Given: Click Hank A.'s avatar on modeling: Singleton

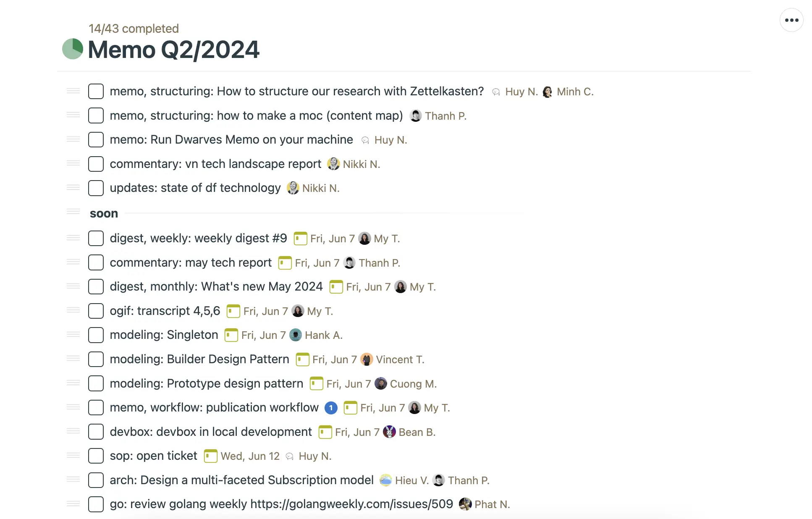Looking at the screenshot, I should coord(296,335).
